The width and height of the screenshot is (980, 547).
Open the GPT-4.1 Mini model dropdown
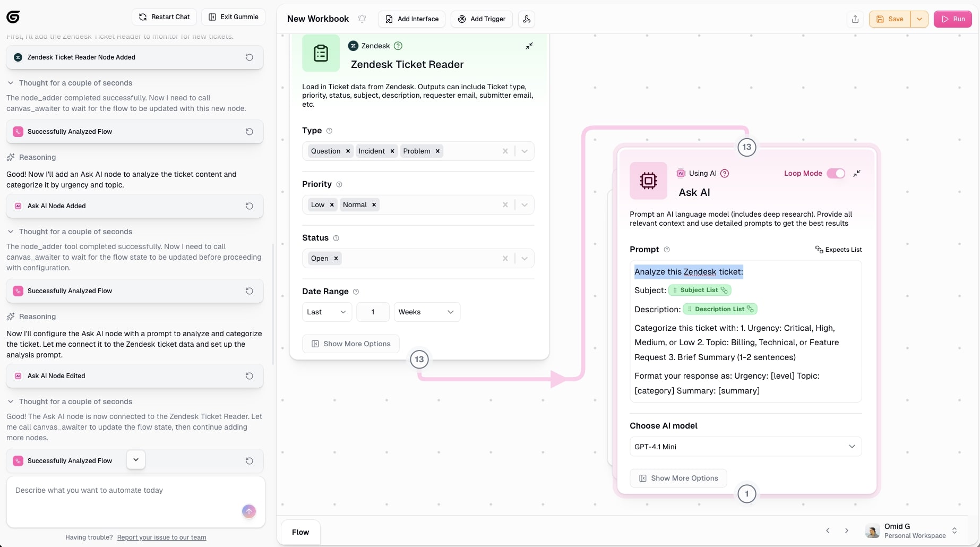(745, 447)
